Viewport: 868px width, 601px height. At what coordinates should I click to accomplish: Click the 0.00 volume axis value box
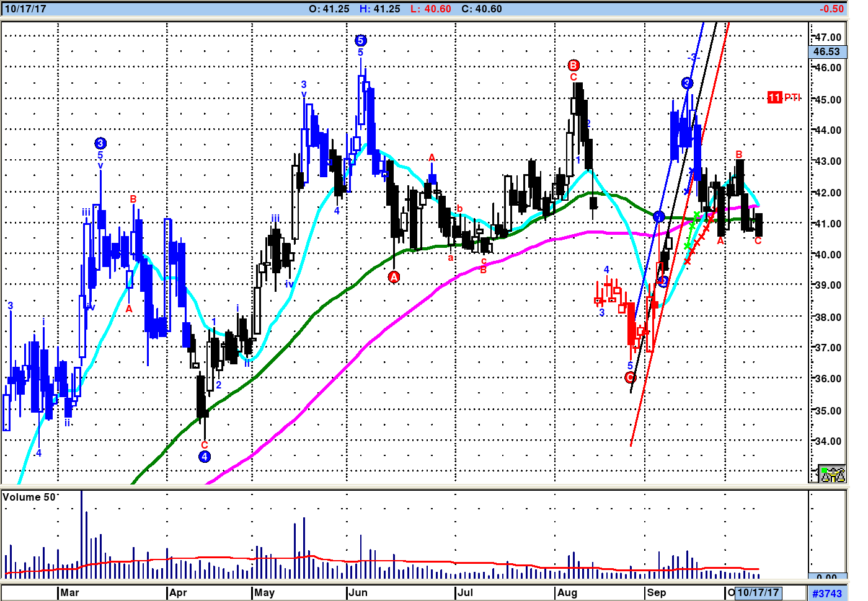click(x=826, y=577)
